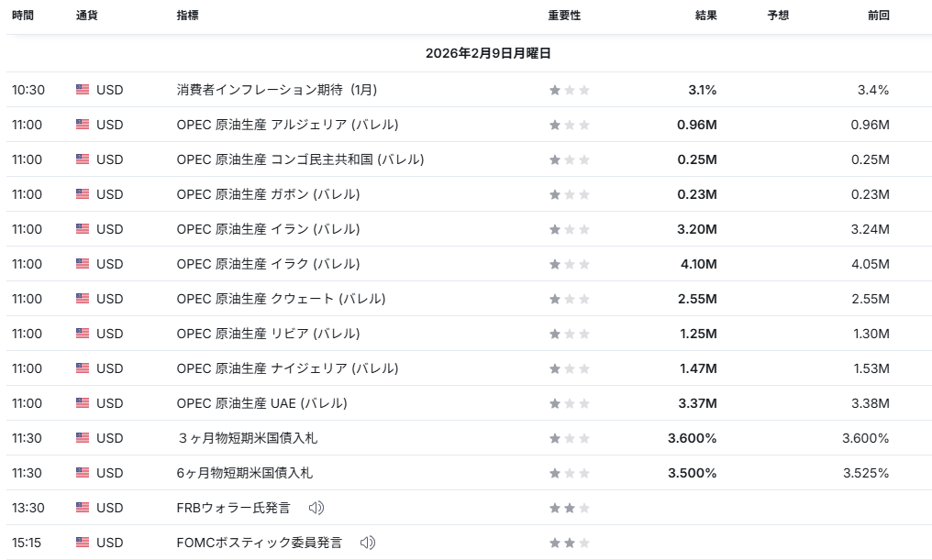
Task: Click the 時間 column header
Action: click(23, 16)
